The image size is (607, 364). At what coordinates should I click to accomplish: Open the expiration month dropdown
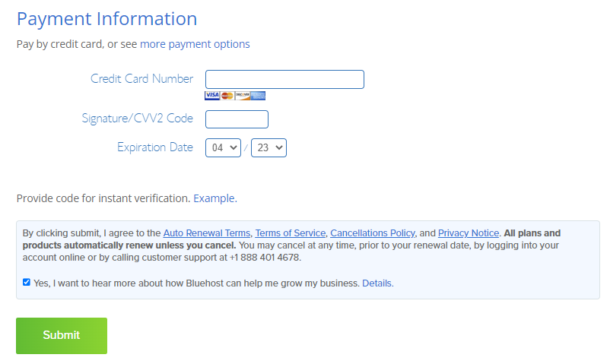(x=223, y=147)
